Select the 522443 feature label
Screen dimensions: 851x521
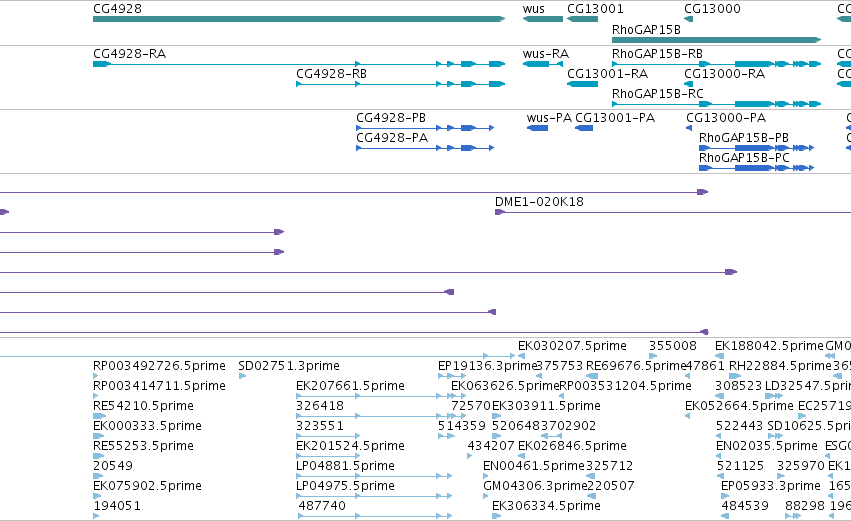pos(739,426)
